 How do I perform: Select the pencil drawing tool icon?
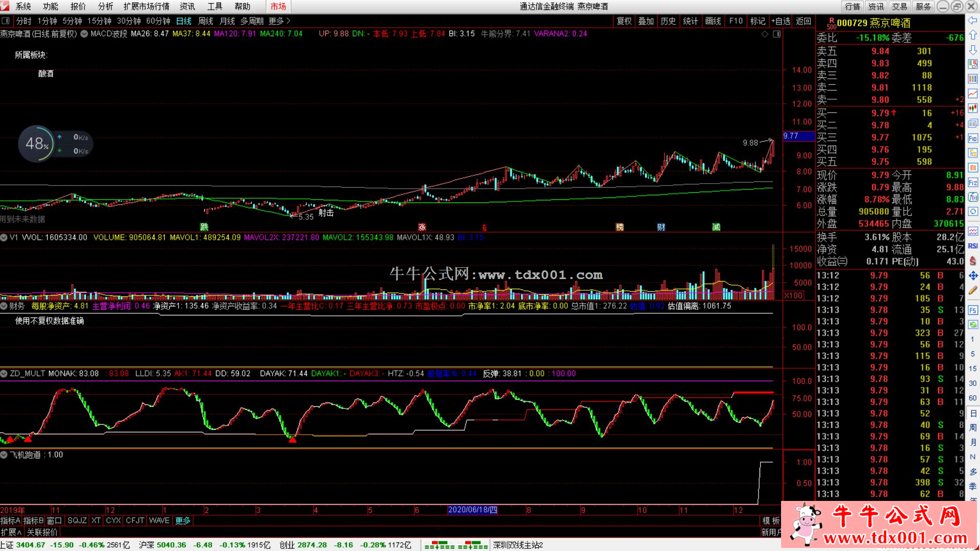point(973,290)
